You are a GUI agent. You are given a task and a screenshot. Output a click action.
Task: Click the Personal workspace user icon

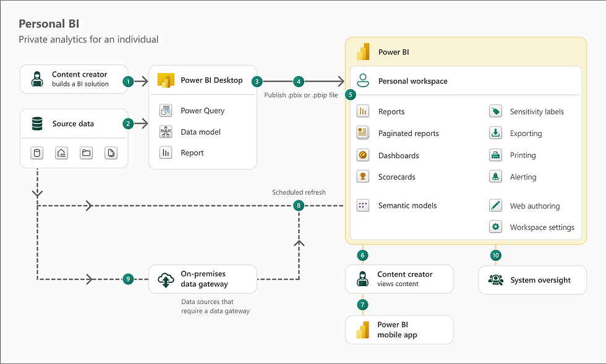tap(363, 80)
